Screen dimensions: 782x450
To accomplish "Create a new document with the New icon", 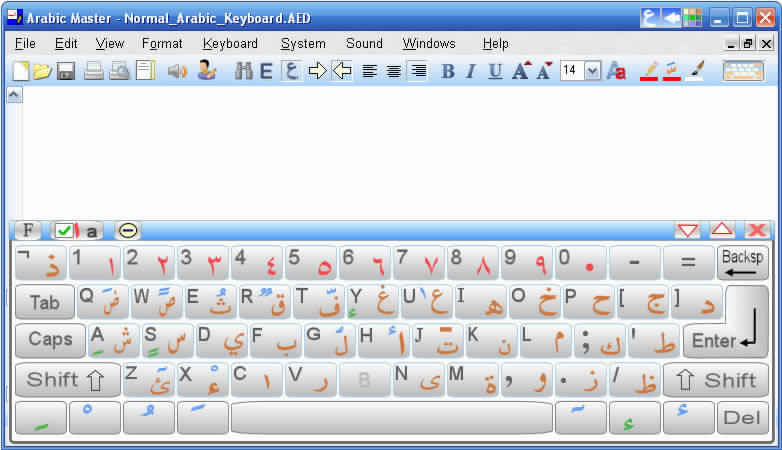I will coord(20,71).
